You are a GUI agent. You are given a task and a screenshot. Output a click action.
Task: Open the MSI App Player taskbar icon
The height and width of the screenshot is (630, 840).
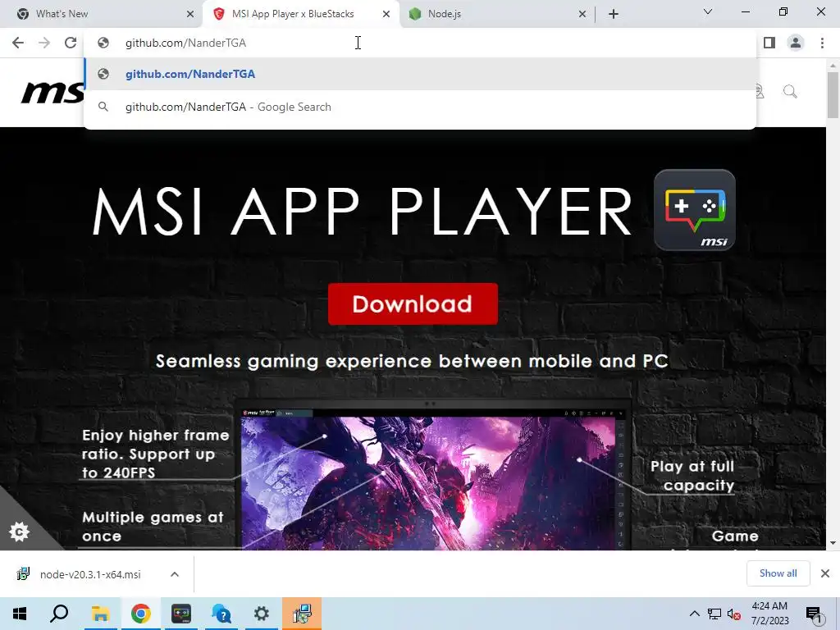(x=181, y=614)
